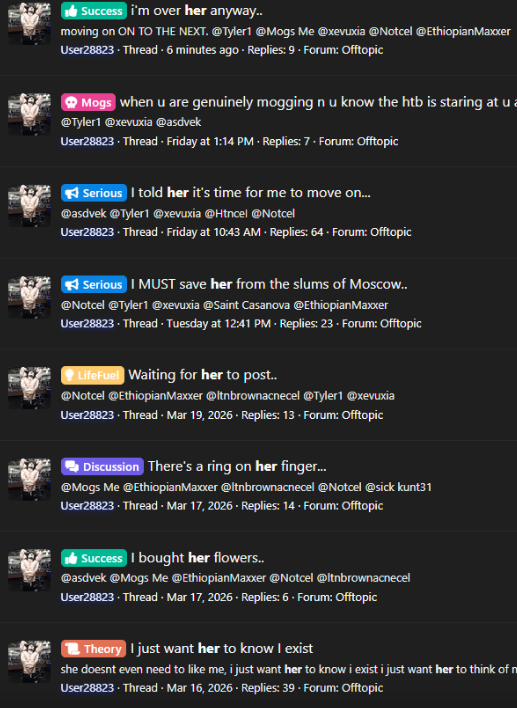Click the yellow LifeFuel prefix tag
Viewport: 517px width, 708px height.
point(93,375)
